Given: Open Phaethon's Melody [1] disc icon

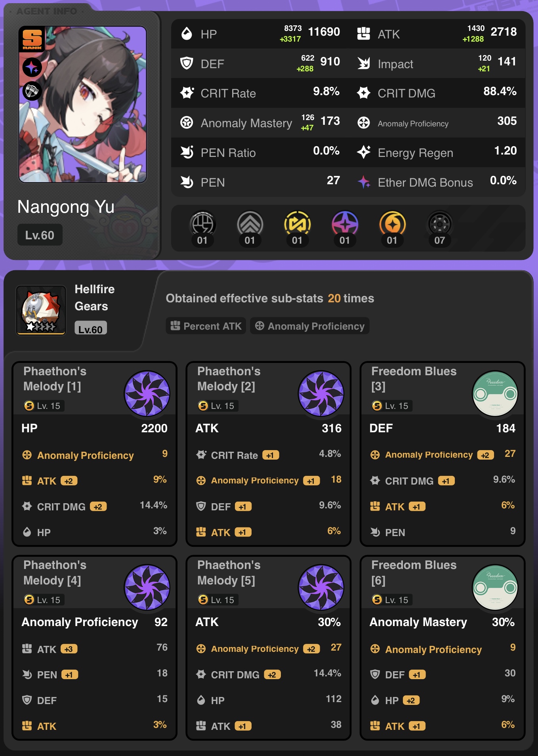Looking at the screenshot, I should click(147, 393).
